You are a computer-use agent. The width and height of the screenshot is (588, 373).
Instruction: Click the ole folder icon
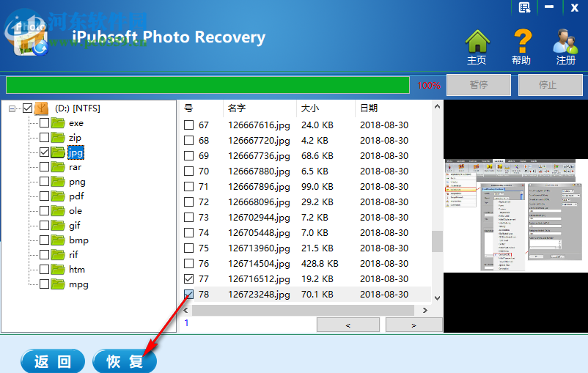point(58,210)
